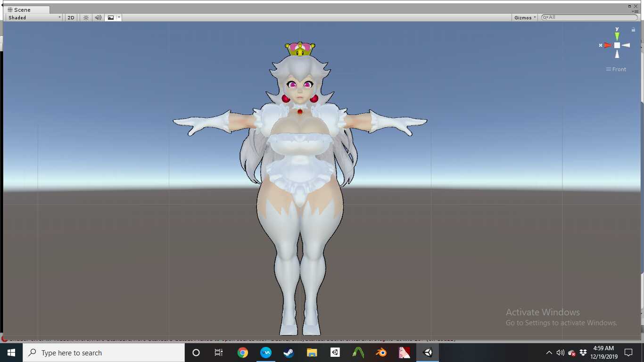The height and width of the screenshot is (362, 644).
Task: Open the scene effects dropdown arrow
Action: (x=119, y=17)
